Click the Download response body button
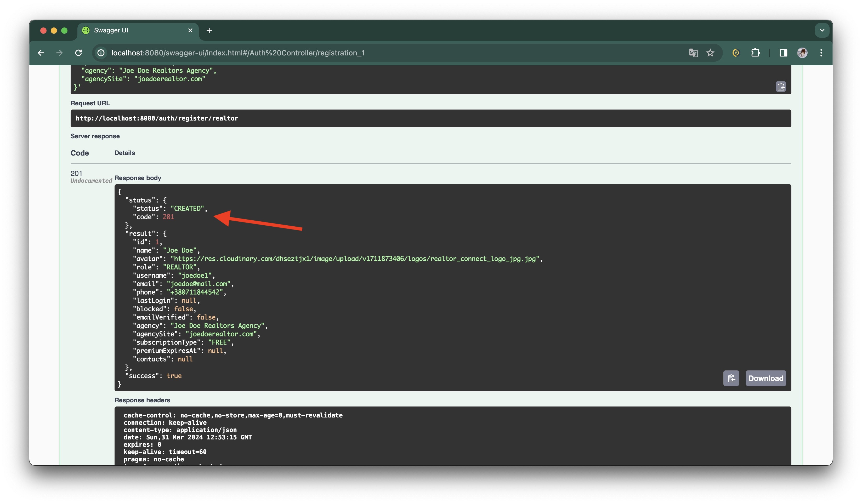 (767, 378)
